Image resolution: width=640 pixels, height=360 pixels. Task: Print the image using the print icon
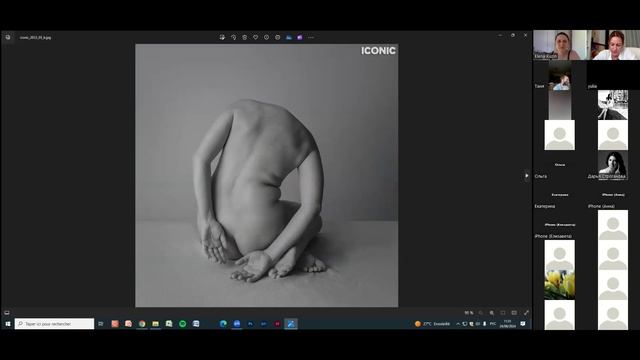click(278, 37)
